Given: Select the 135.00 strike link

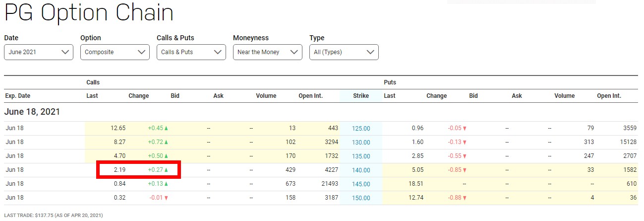Looking at the screenshot, I should point(361,156).
